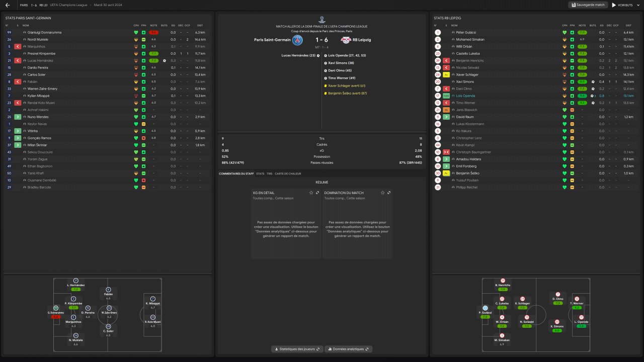Go back using the top-left arrow
The image size is (644, 362).
click(x=8, y=5)
